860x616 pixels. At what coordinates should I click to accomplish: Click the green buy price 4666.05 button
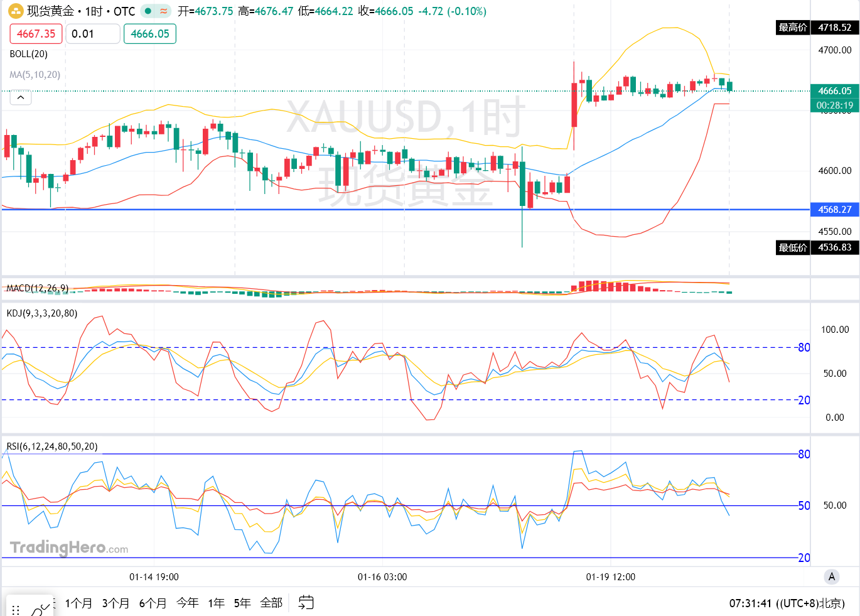(x=150, y=34)
